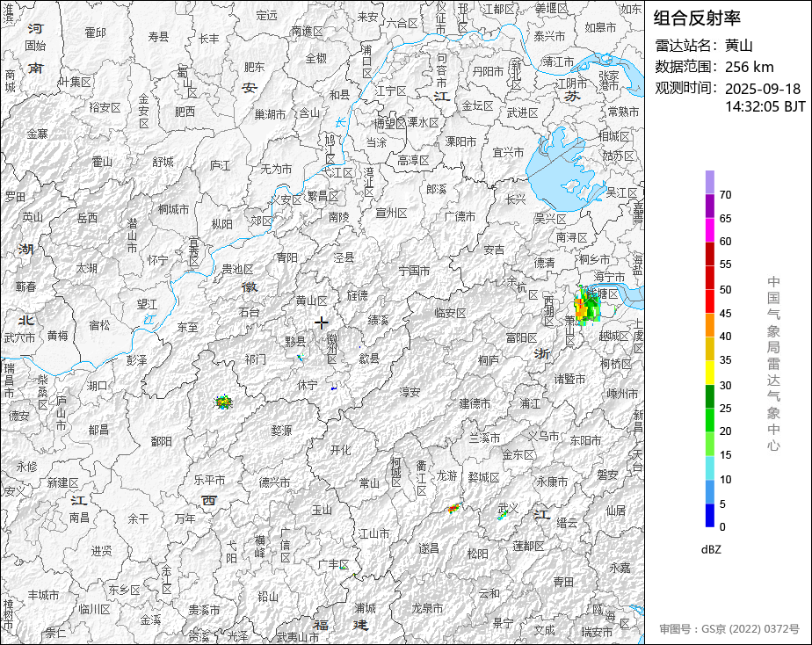Click the 江山市 map label
This screenshot has height=645, width=812.
[x=373, y=533]
